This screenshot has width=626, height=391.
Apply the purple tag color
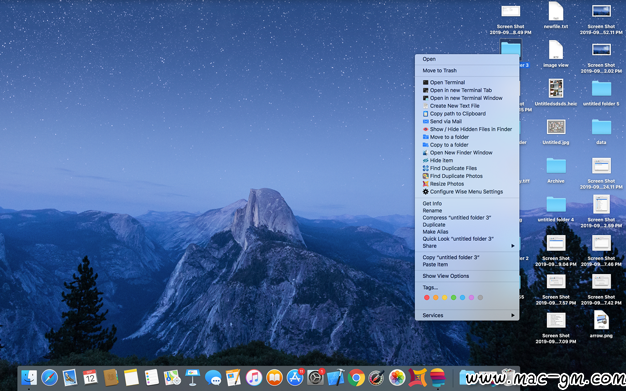pyautogui.click(x=471, y=298)
